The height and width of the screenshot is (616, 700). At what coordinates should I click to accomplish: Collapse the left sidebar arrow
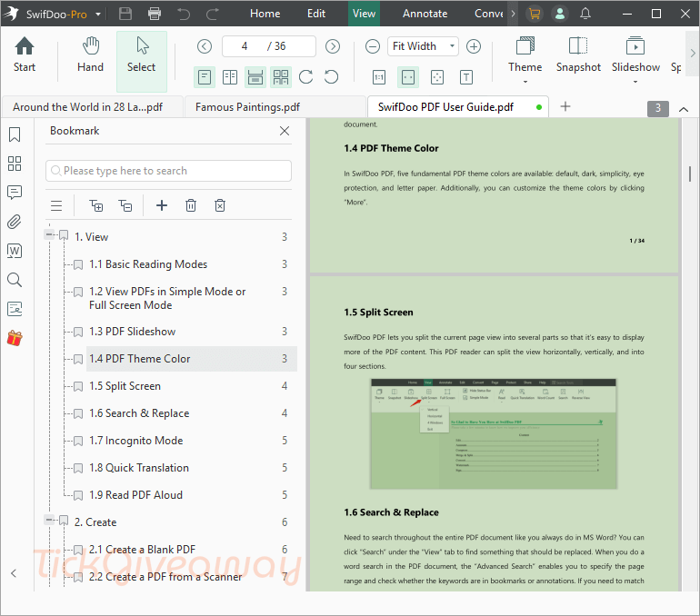point(14,573)
